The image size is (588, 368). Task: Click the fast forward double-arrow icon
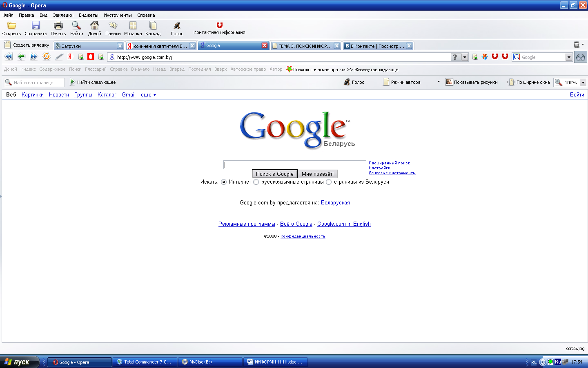pos(33,57)
